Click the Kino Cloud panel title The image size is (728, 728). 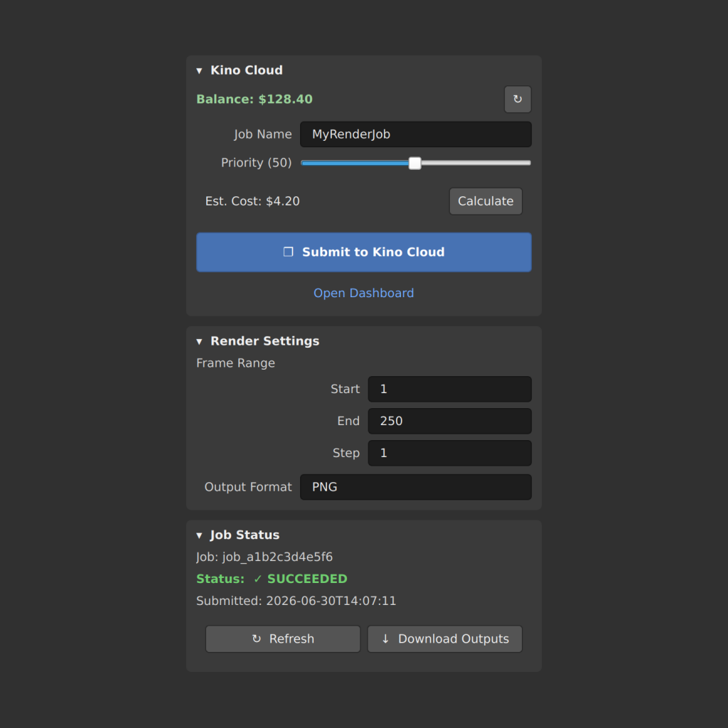pos(247,70)
